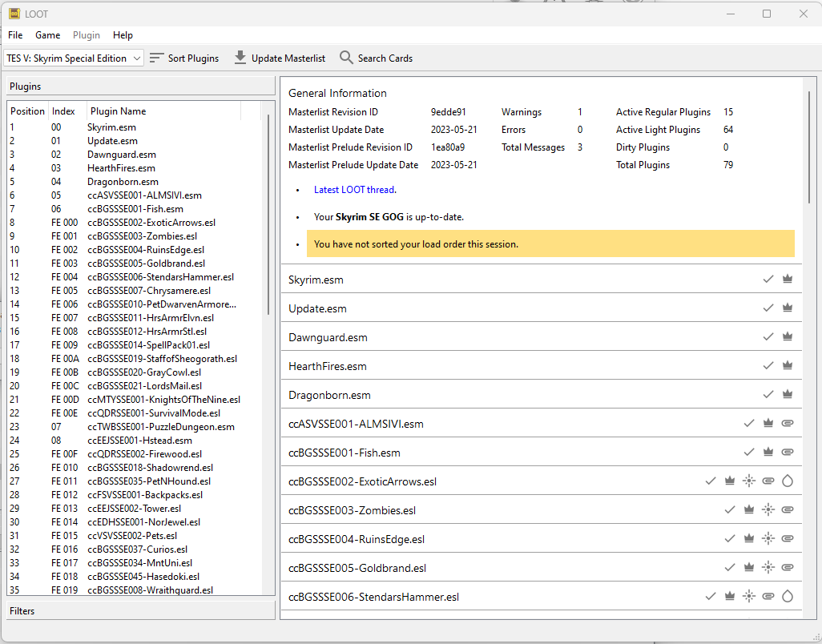Open the Game menu
The width and height of the screenshot is (822, 644).
coord(48,35)
